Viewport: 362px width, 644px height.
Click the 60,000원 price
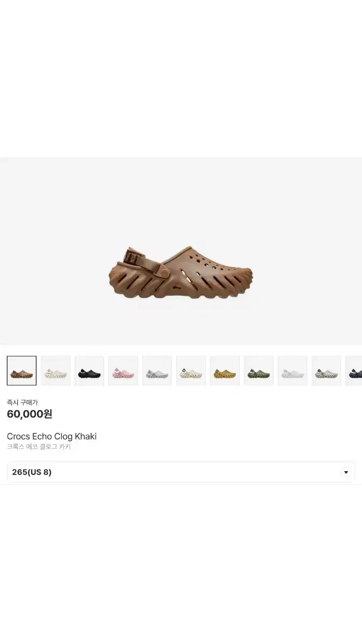30,414
